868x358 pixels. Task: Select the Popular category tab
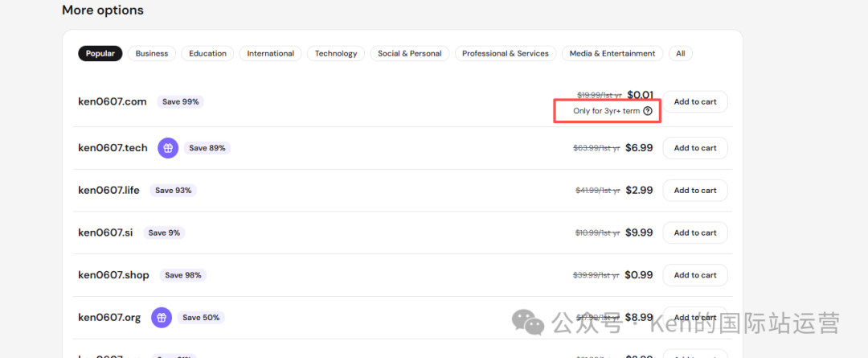pyautogui.click(x=100, y=54)
